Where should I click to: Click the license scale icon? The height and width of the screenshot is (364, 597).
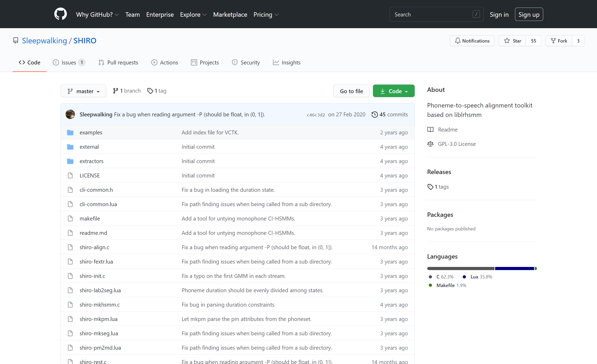point(430,144)
